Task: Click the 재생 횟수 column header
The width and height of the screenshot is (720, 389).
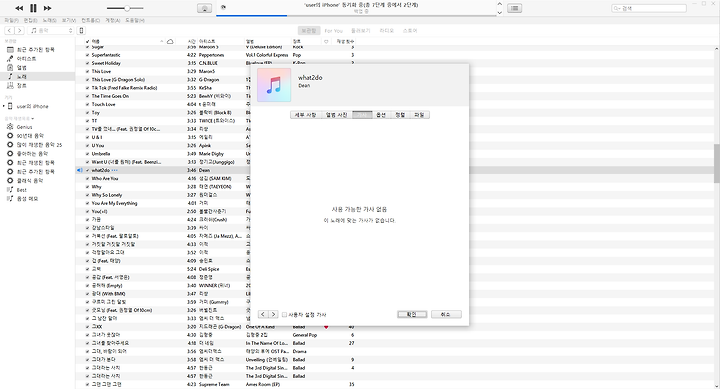Action: [x=345, y=41]
